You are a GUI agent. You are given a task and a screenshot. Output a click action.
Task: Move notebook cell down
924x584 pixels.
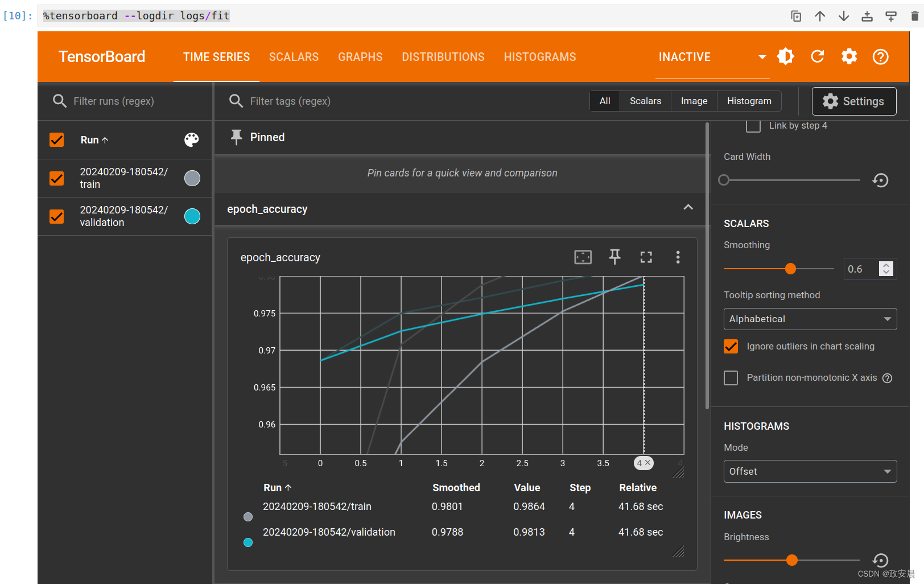pos(844,16)
